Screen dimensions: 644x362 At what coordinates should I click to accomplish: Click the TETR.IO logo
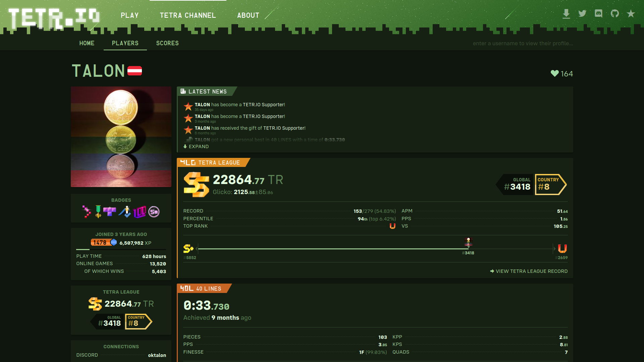point(54,18)
